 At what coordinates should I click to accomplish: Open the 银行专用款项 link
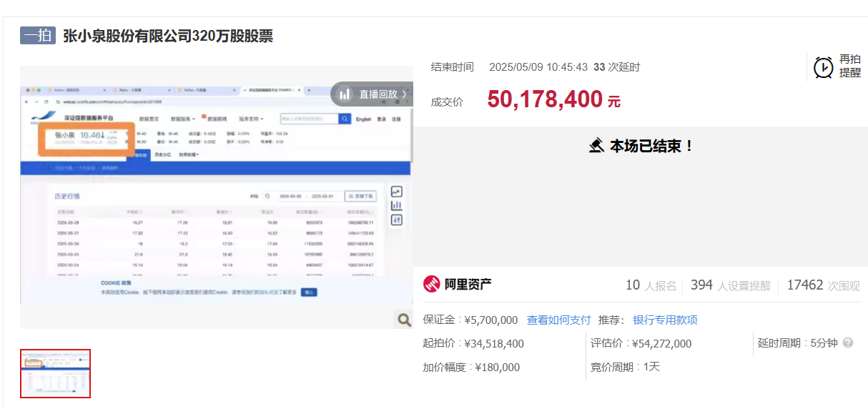(665, 320)
